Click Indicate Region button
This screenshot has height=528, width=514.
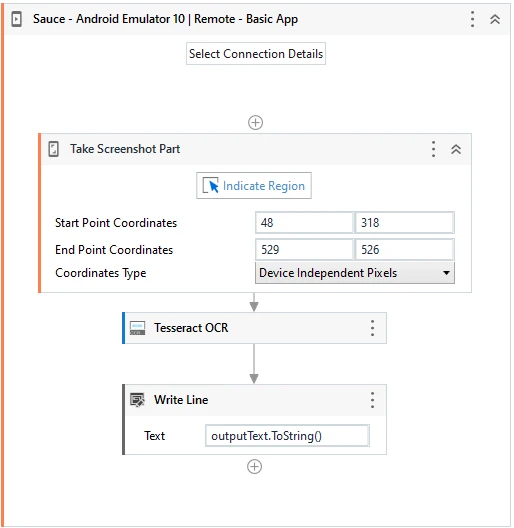pos(254,186)
